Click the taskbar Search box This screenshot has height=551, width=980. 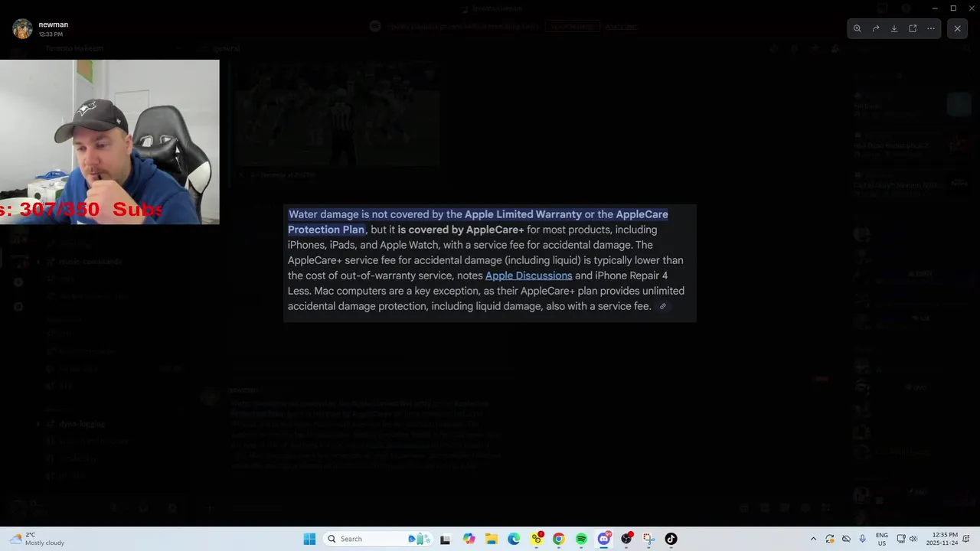[x=378, y=539]
